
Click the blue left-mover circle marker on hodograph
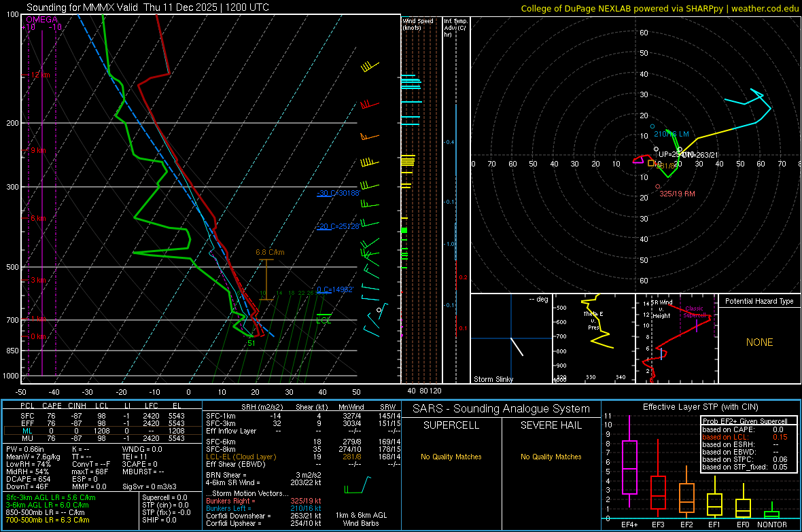[652, 126]
